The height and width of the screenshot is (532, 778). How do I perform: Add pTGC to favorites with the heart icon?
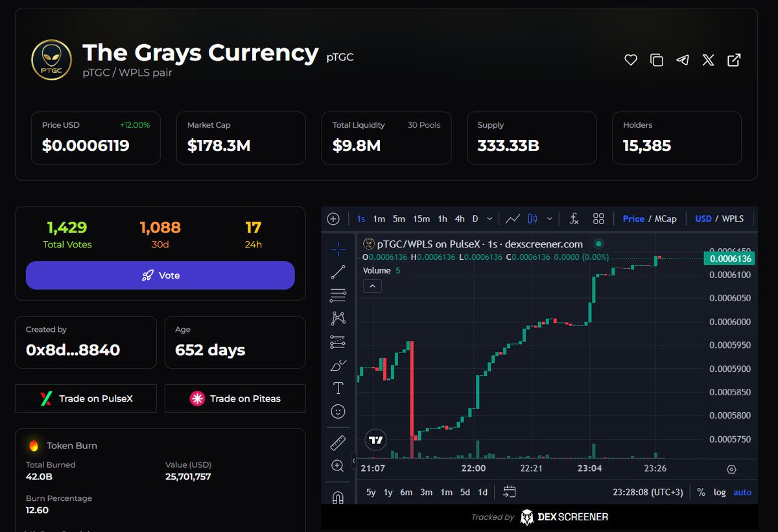point(631,60)
